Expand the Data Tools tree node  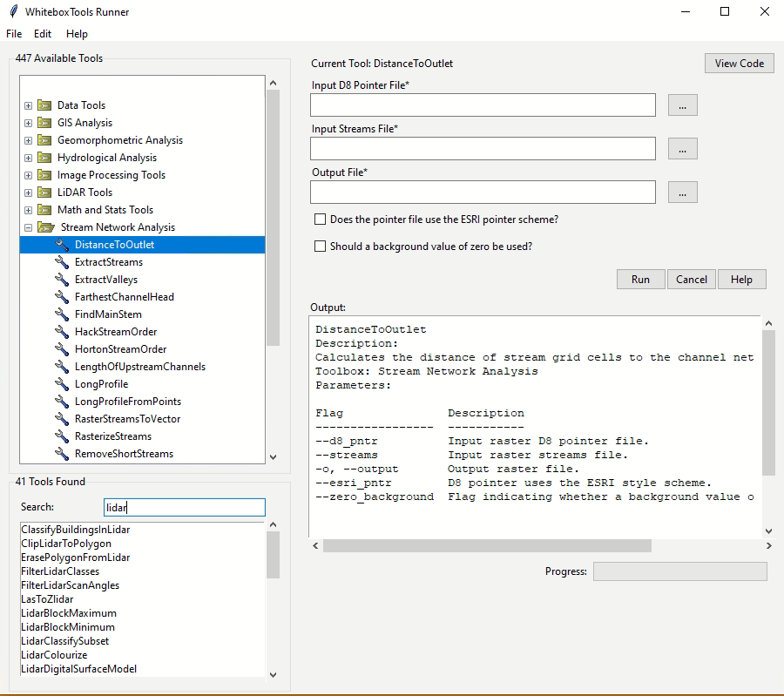(x=29, y=105)
